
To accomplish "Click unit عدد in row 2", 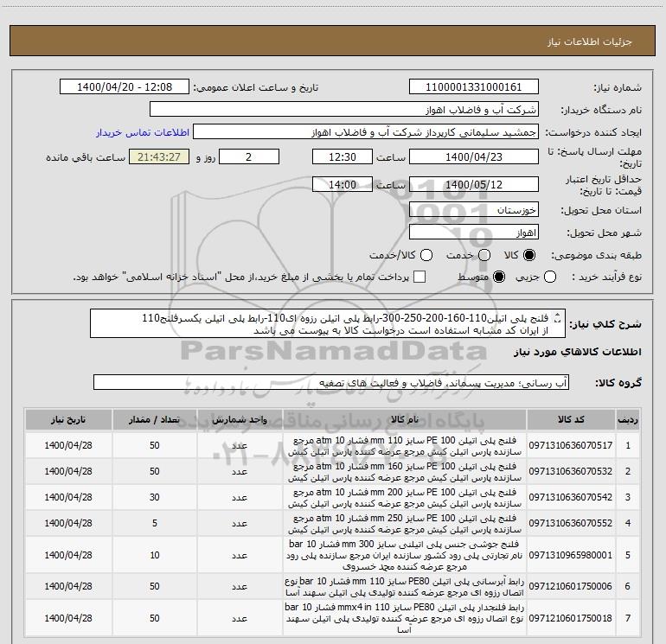I will pyautogui.click(x=240, y=472).
